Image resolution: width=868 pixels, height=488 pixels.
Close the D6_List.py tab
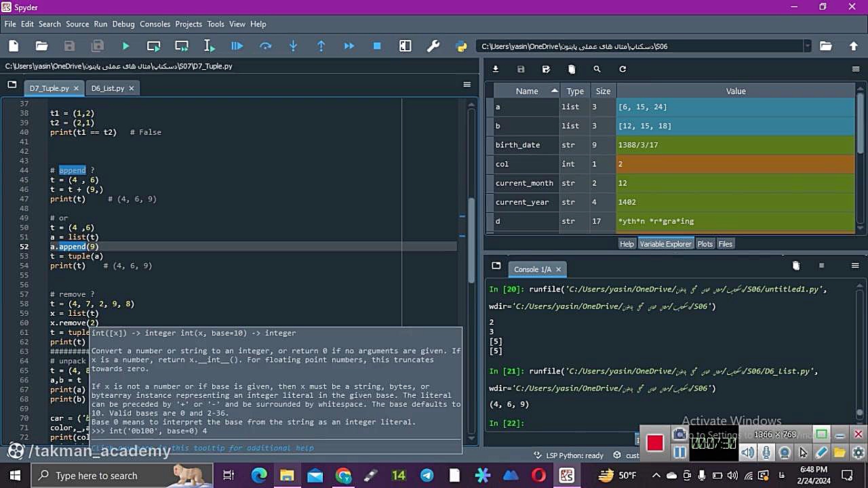pyautogui.click(x=132, y=88)
